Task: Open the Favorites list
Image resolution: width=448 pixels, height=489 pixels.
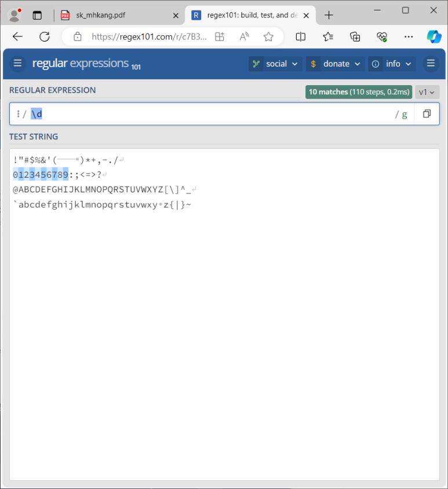Action: 328,37
